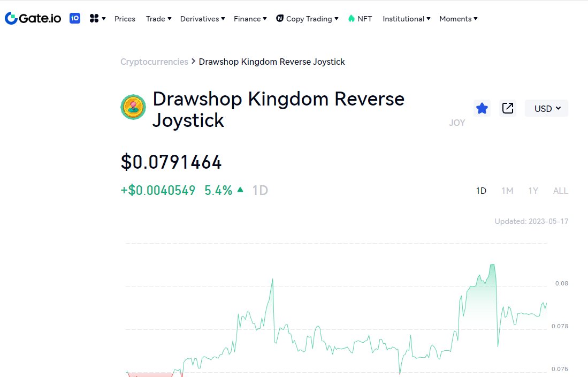Open the USD currency dropdown

click(x=546, y=108)
